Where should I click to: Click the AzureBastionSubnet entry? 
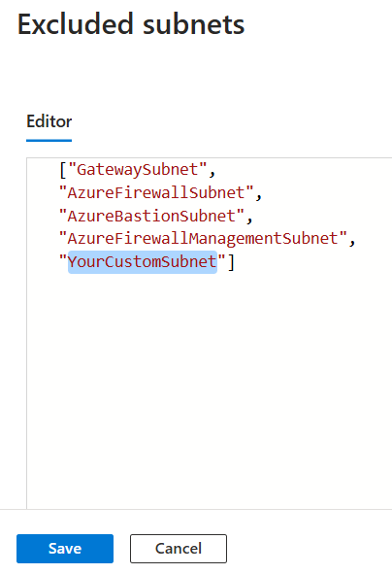[x=151, y=216]
